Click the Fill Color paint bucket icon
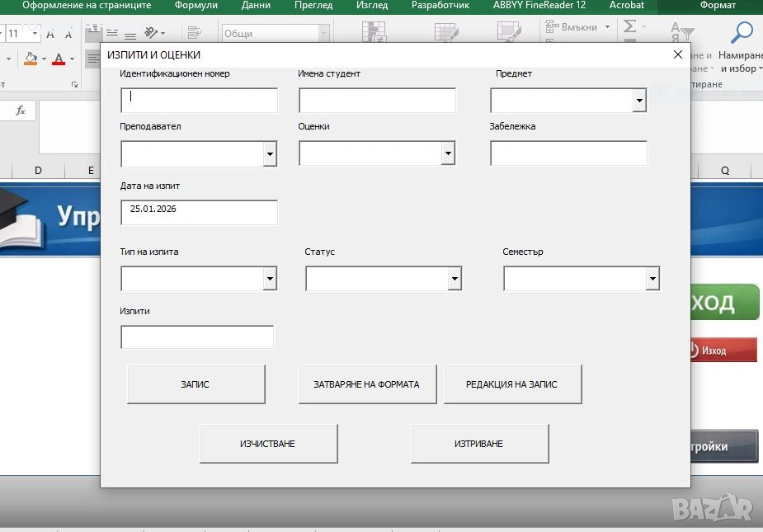The width and height of the screenshot is (763, 532). pos(31,59)
